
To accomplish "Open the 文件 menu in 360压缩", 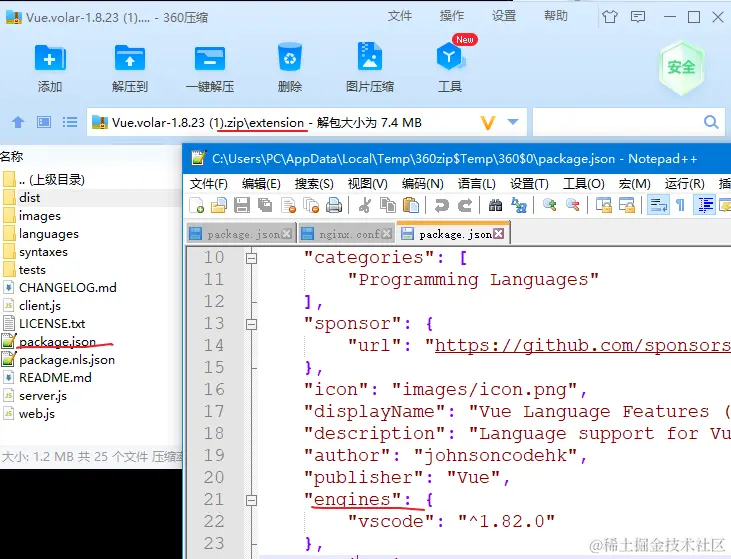I will [400, 16].
